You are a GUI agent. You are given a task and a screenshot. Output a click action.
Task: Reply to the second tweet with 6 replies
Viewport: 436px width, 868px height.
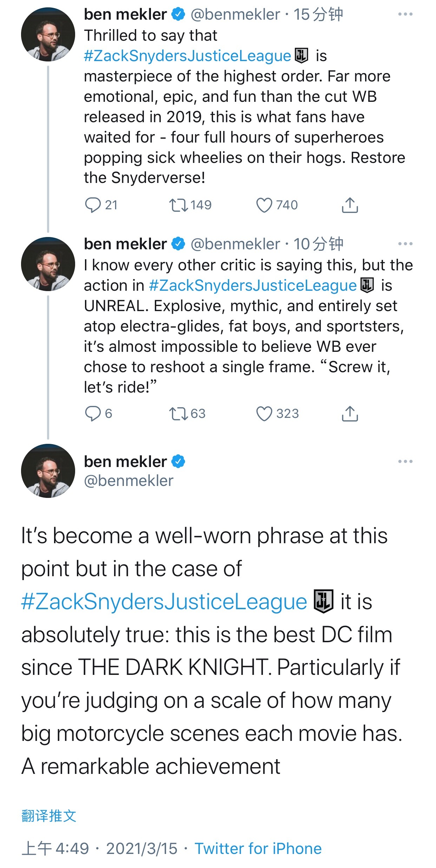click(x=93, y=414)
